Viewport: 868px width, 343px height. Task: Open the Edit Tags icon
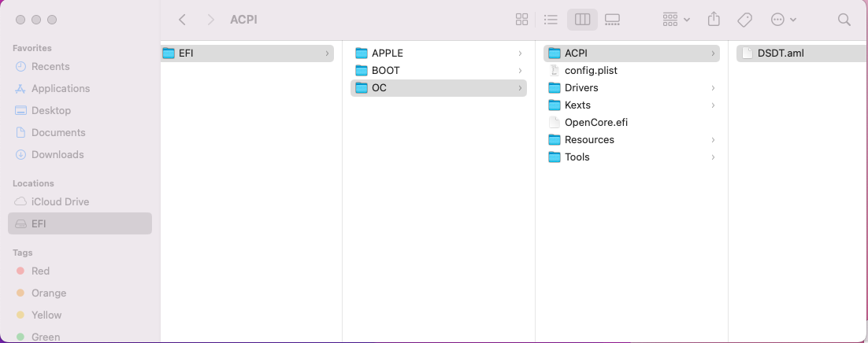coord(744,20)
